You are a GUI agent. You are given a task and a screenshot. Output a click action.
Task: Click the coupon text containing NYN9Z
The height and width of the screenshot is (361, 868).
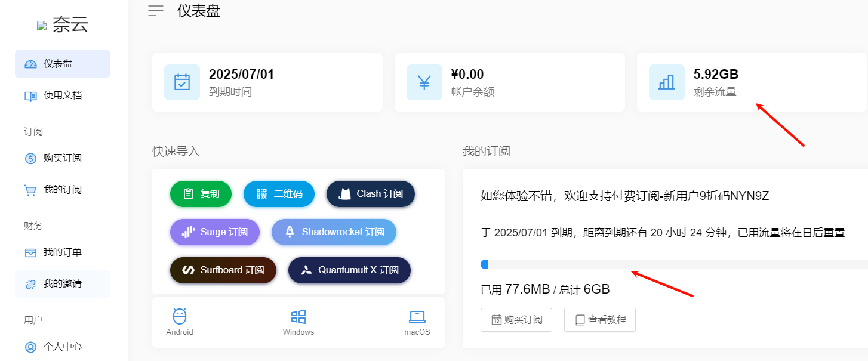625,195
